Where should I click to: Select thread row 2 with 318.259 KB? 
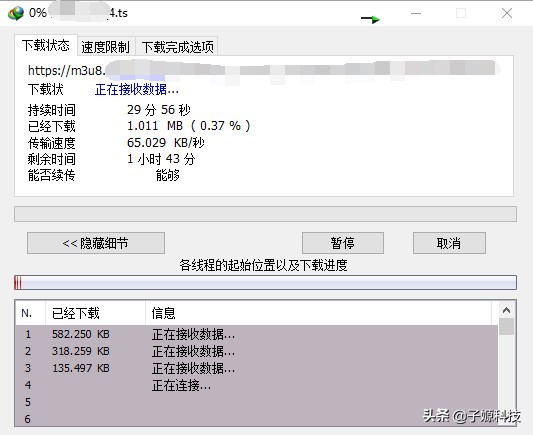click(x=257, y=351)
